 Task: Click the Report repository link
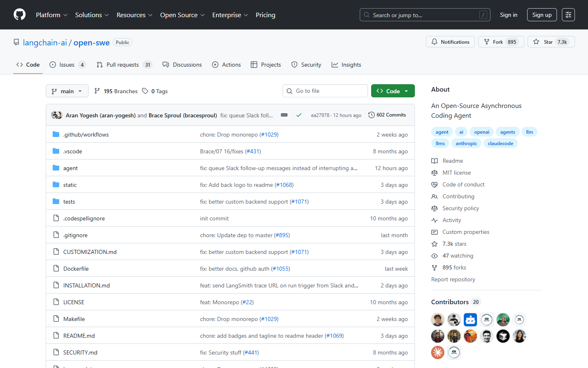point(453,279)
